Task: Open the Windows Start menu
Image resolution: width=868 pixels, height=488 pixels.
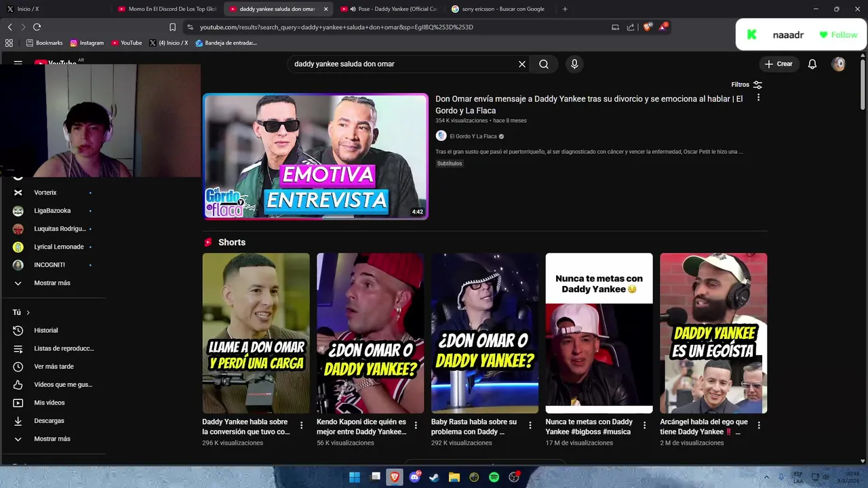Action: click(x=355, y=477)
